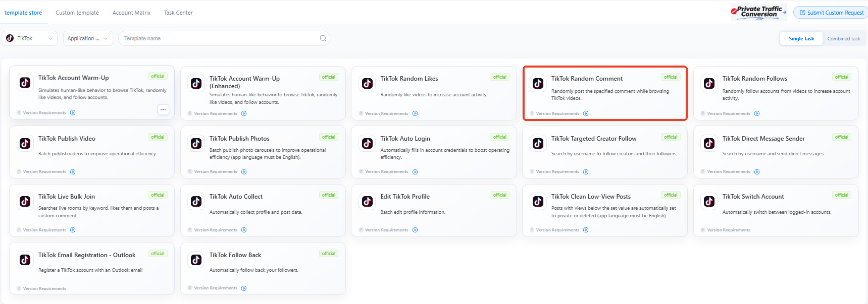This screenshot has width=868, height=304.
Task: Click the TikTok Random Comment icon
Action: click(x=538, y=83)
